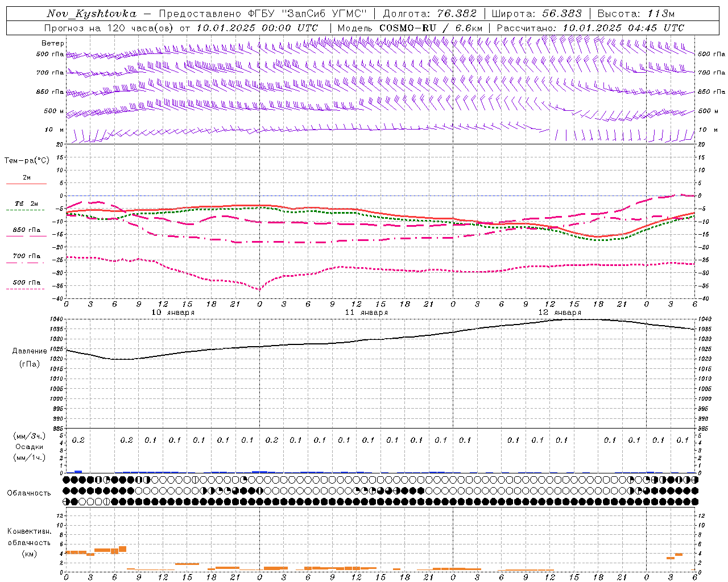Screen dimensions: 728x582
Task: Click the green dashed 'Td 2м' legend line
Action: point(26,210)
